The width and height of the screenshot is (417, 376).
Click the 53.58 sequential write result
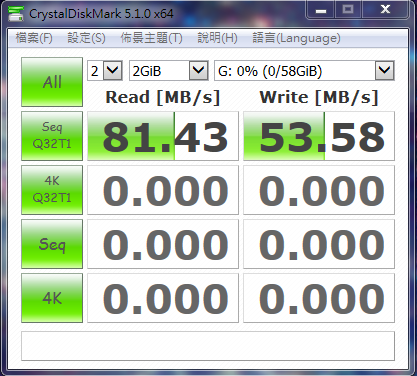[319, 136]
